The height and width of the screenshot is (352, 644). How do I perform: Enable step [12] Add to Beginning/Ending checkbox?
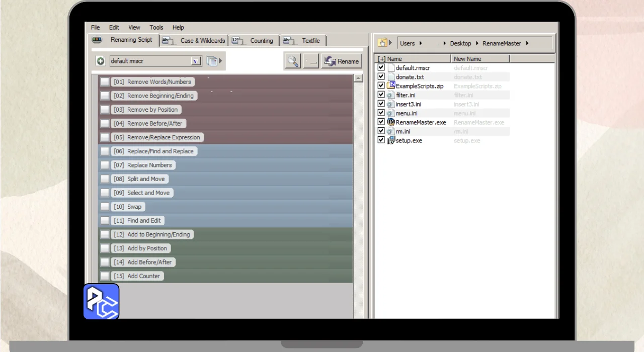[105, 234]
